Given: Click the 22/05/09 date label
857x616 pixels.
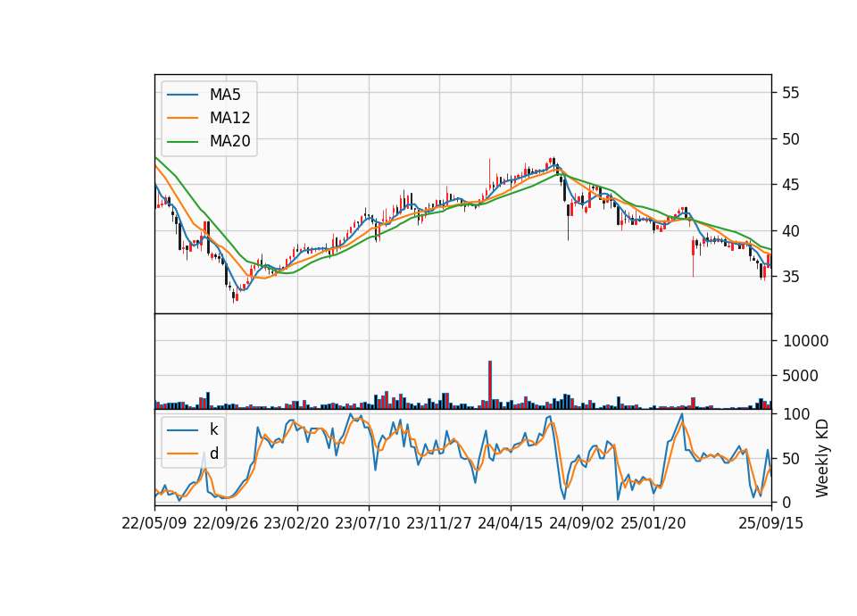Looking at the screenshot, I should [x=154, y=523].
